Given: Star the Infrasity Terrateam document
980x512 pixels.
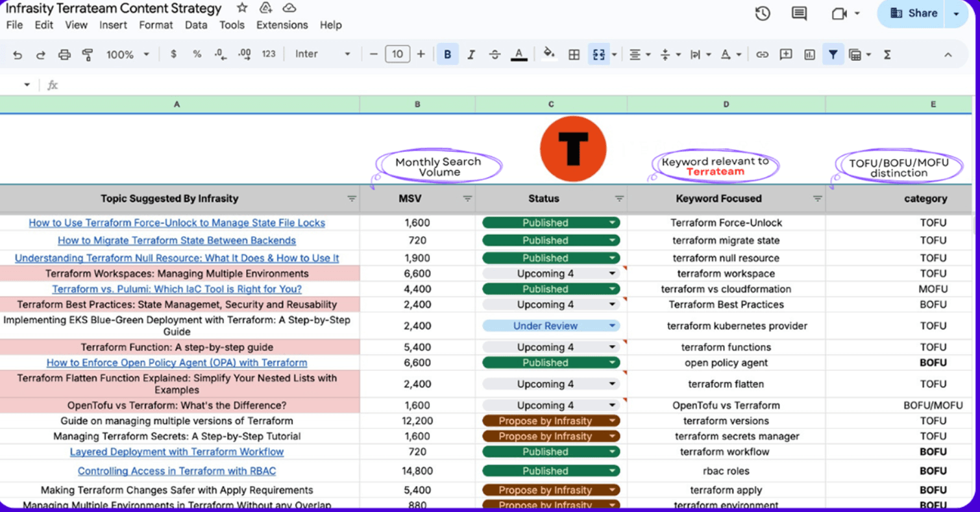Looking at the screenshot, I should (x=242, y=8).
